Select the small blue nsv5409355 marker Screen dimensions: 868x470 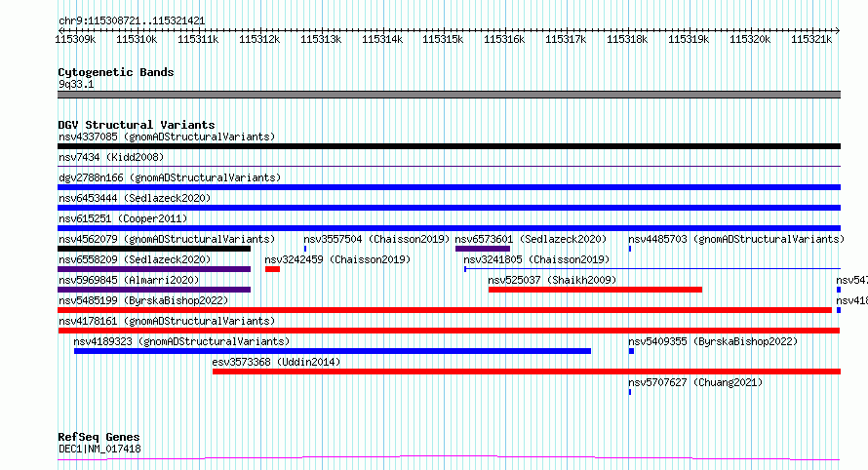[631, 351]
